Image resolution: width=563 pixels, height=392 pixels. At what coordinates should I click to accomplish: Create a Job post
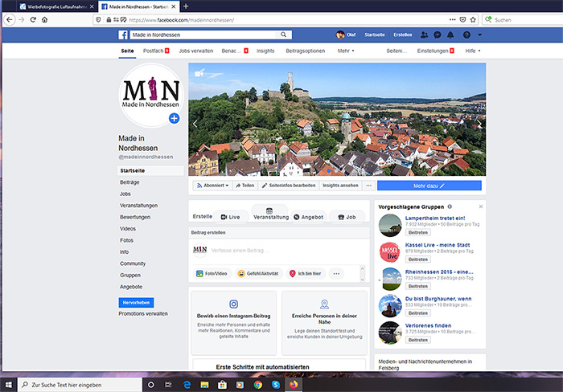pos(347,217)
